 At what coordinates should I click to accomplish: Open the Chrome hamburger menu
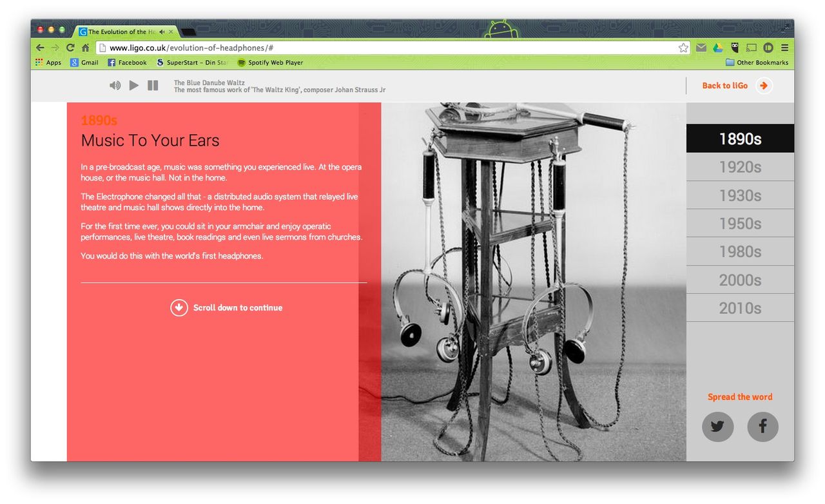pos(784,48)
